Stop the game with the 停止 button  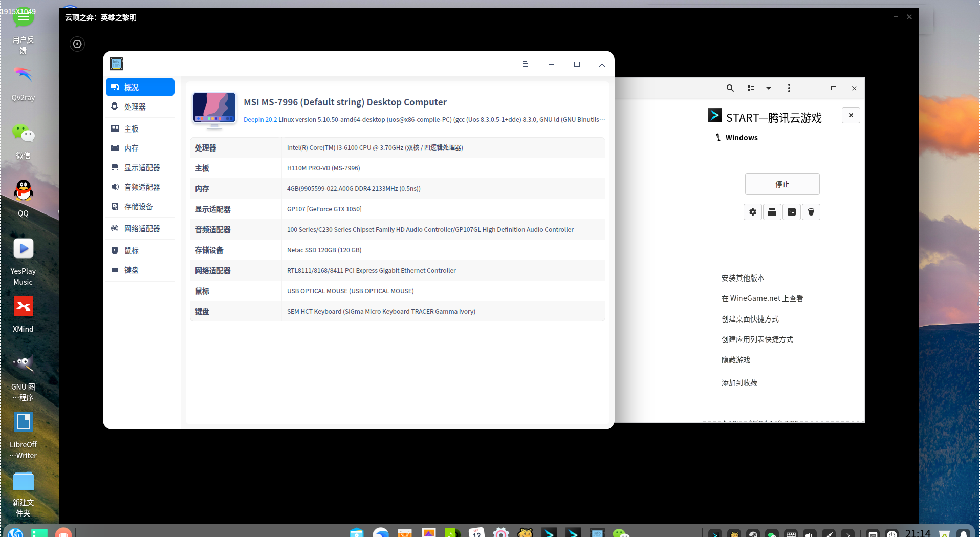tap(782, 184)
